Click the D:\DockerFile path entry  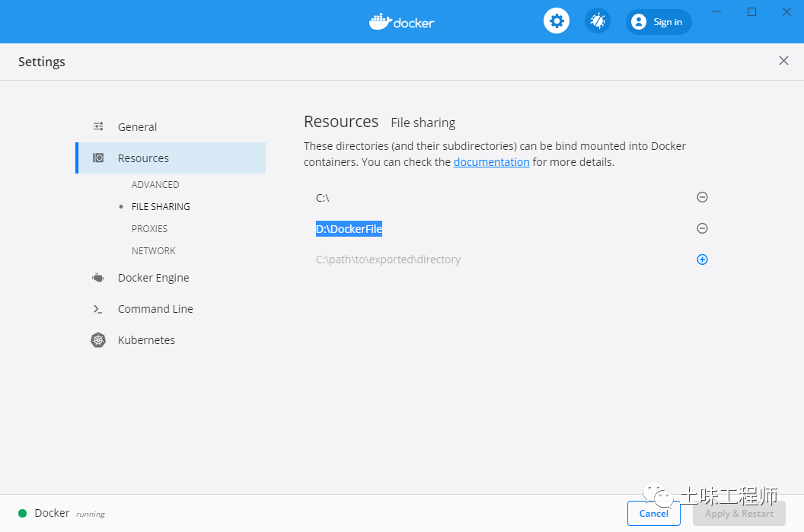(349, 229)
